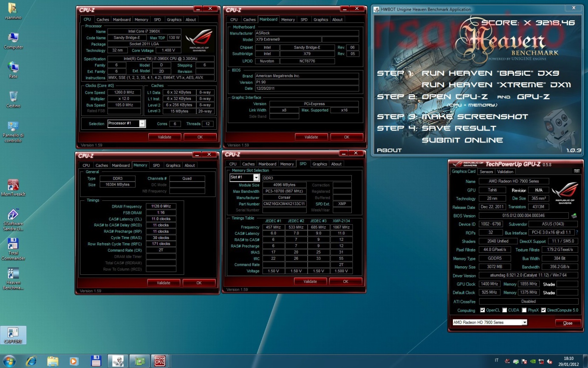Open Windows Media Player taskbar icon
The width and height of the screenshot is (588, 368).
pos(74,361)
